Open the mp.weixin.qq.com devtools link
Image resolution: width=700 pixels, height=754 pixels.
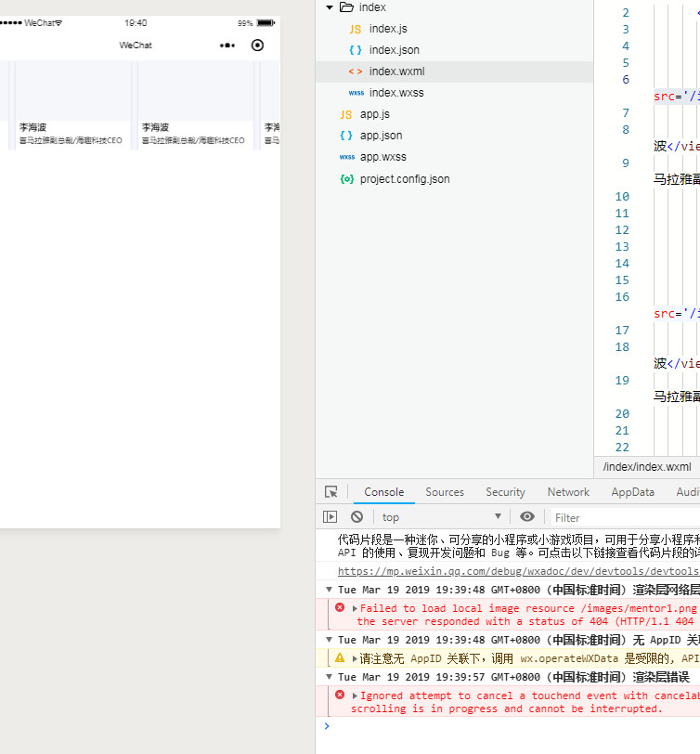pos(517,572)
